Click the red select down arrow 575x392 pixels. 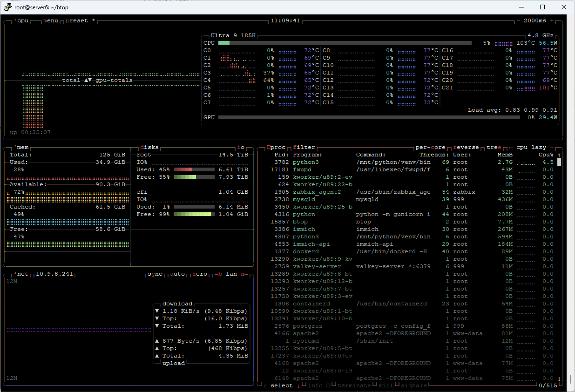click(x=298, y=385)
